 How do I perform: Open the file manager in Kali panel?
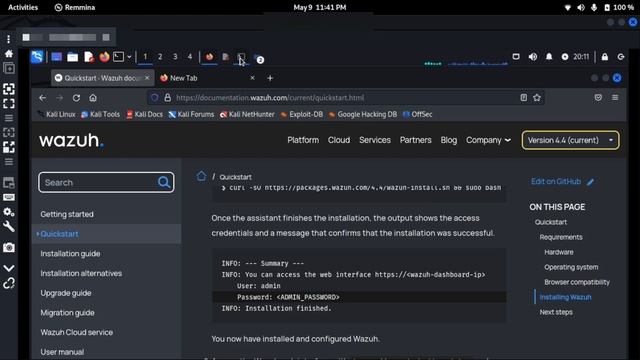[73, 57]
